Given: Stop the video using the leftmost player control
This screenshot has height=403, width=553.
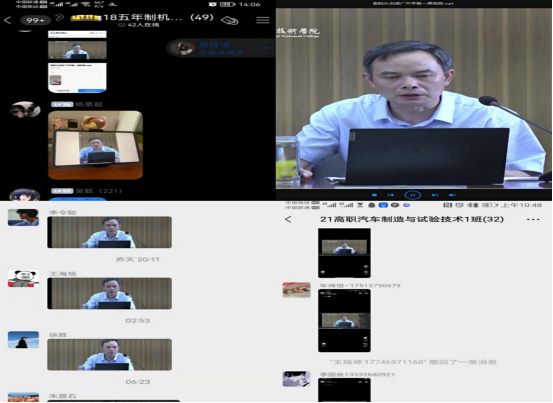Looking at the screenshot, I should pyautogui.click(x=374, y=195).
